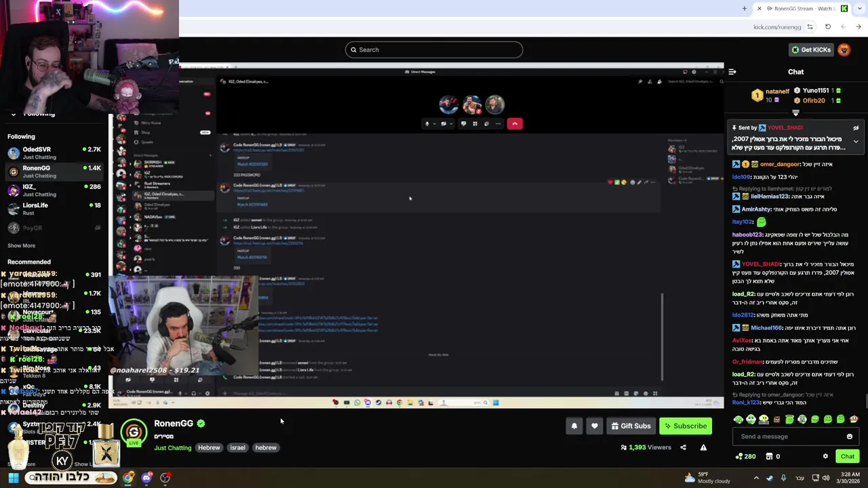Focus the Search field at top

[434, 49]
